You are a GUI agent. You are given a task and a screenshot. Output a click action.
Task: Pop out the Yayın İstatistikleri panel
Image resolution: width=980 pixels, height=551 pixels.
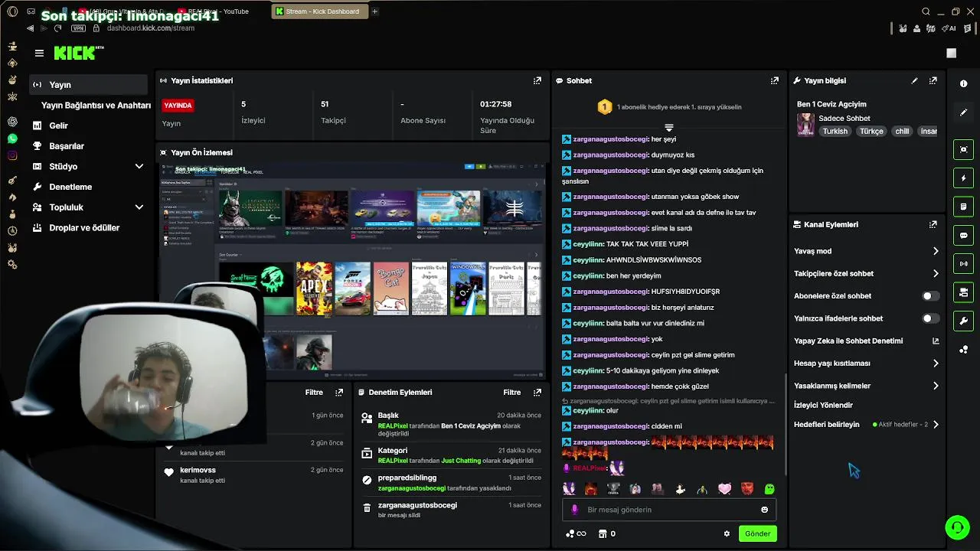(537, 80)
